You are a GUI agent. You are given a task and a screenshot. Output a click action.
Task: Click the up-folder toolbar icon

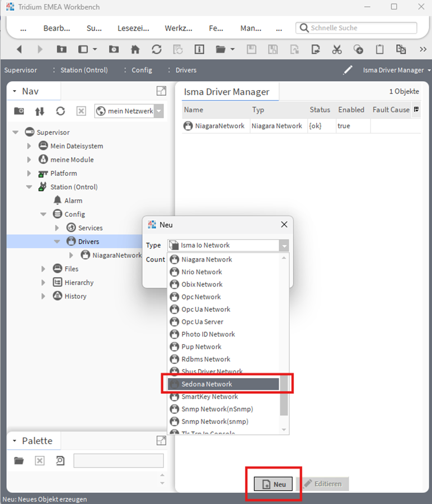pyautogui.click(x=62, y=49)
